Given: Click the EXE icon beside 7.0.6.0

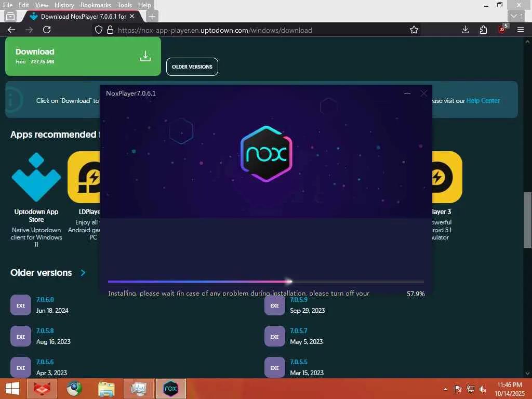Looking at the screenshot, I should 21,305.
